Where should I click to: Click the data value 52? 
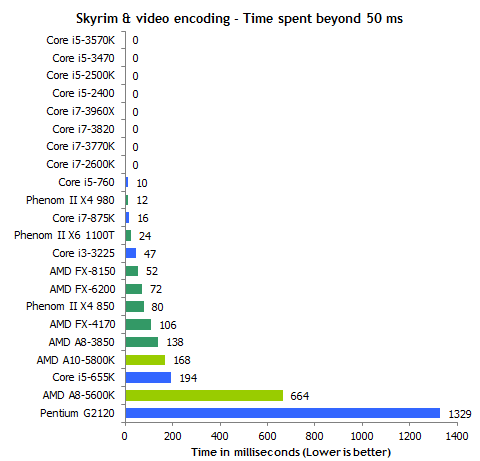[152, 271]
